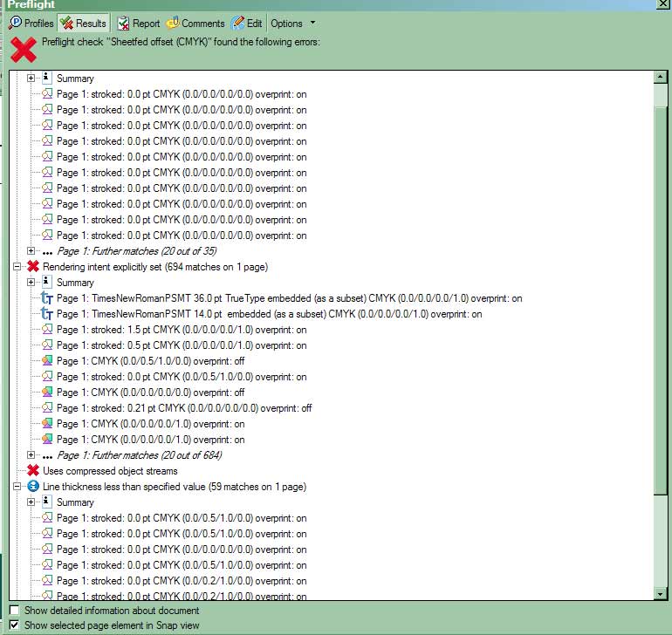Click the Comments toolbar button
The height and width of the screenshot is (635, 672).
pos(195,24)
